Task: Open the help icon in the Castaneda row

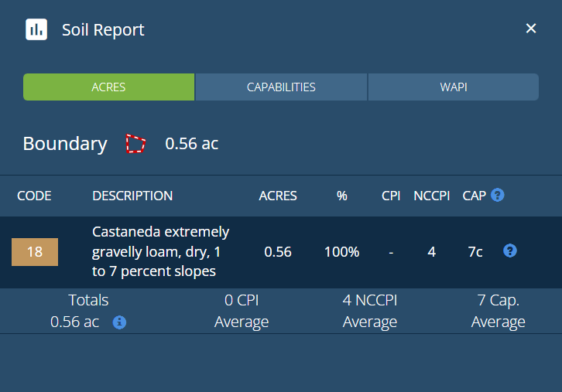Action: tap(510, 251)
